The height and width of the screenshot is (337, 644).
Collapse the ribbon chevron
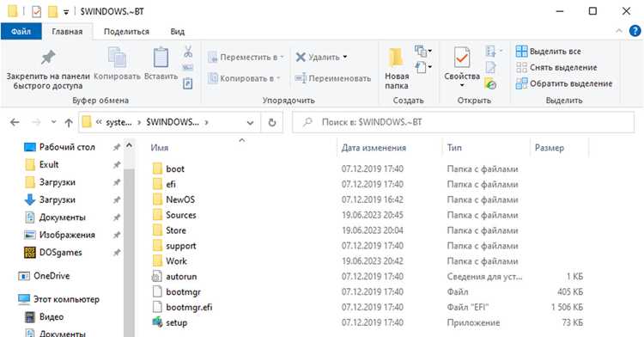(619, 31)
